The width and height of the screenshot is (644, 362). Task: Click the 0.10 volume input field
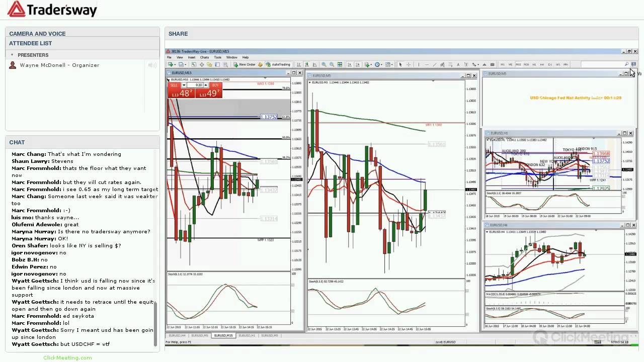[195, 85]
